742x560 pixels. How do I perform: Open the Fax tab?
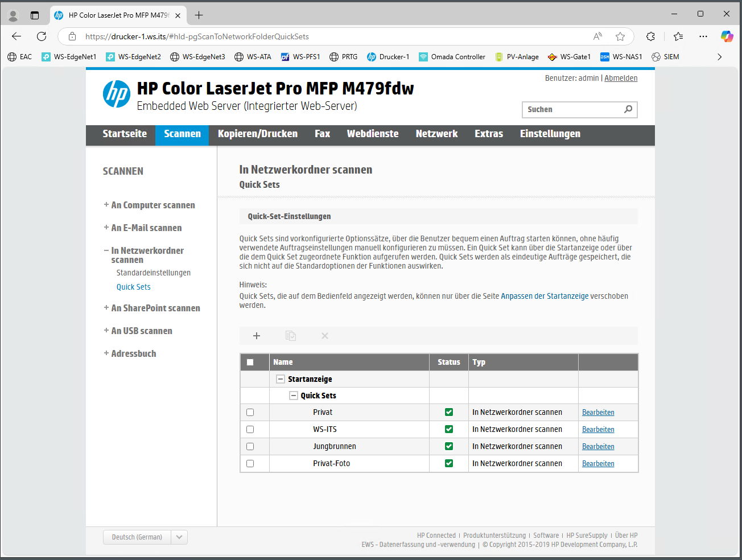tap(323, 134)
